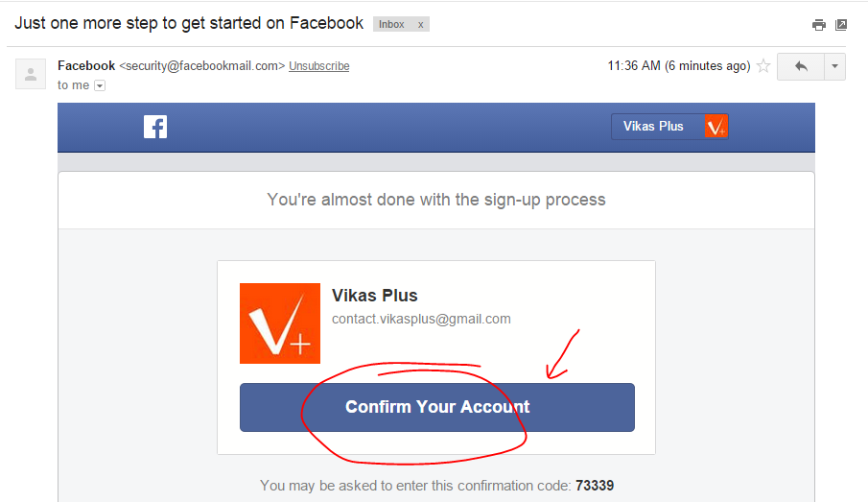
Task: Star this Facebook email
Action: tap(763, 66)
